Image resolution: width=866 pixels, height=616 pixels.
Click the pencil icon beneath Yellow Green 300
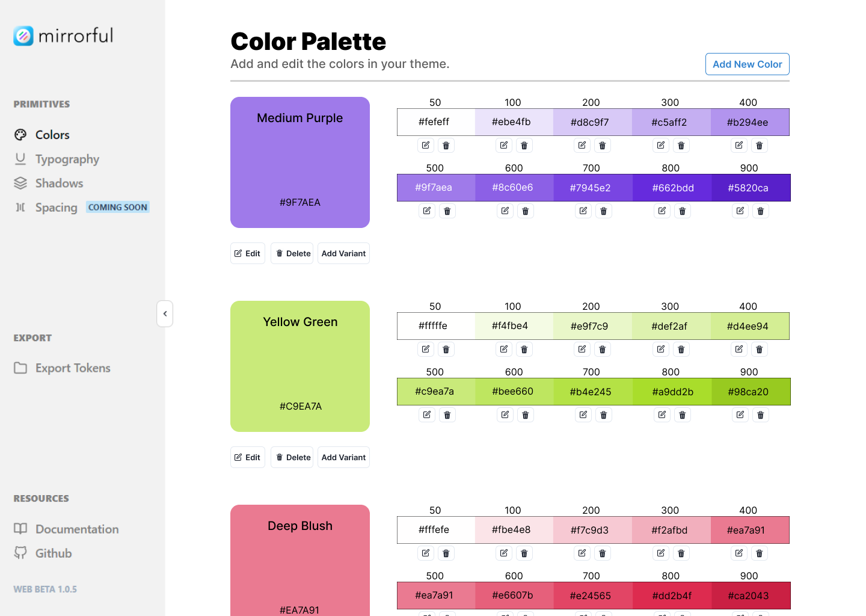click(660, 349)
